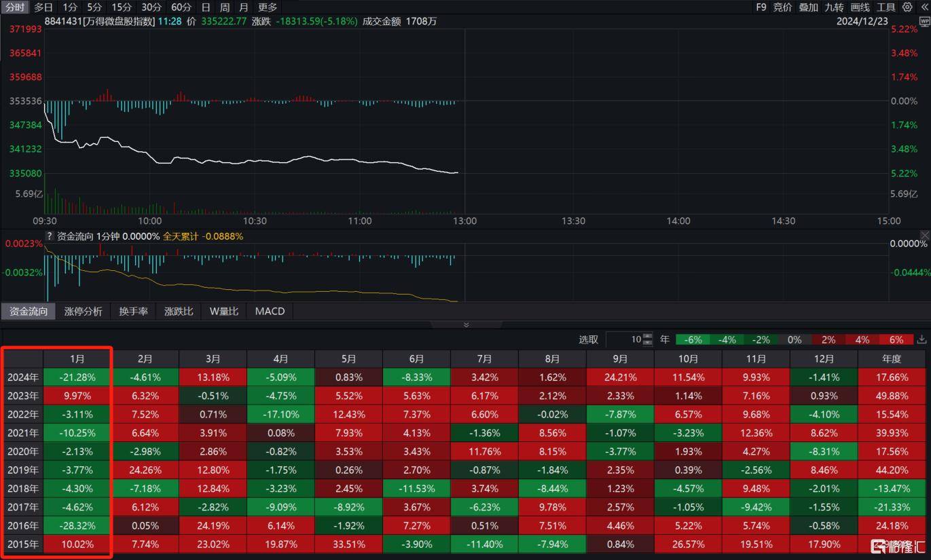Viewport: 931px width, 560px height.
Task: Toggle the 叠加 overlay option
Action: (808, 7)
